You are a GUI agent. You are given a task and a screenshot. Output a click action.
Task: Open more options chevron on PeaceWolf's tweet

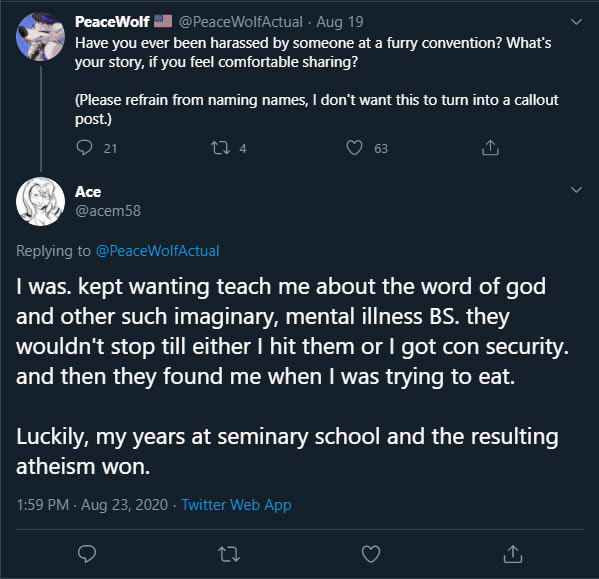(x=576, y=22)
